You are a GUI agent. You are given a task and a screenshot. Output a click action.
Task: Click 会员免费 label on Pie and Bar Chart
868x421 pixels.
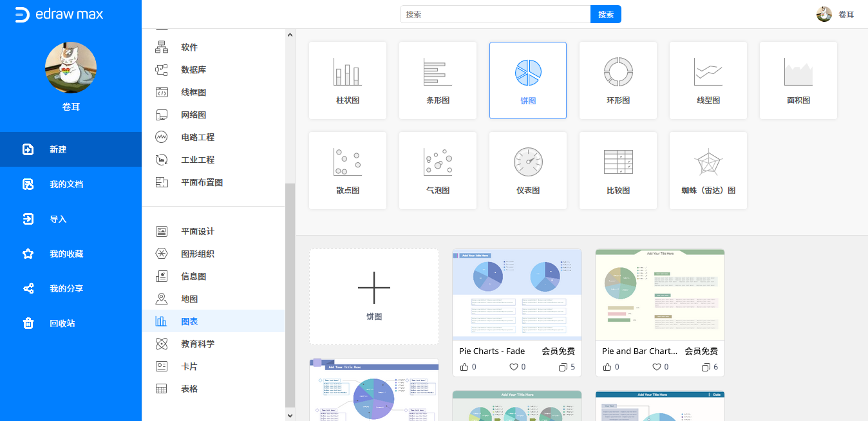pyautogui.click(x=701, y=351)
